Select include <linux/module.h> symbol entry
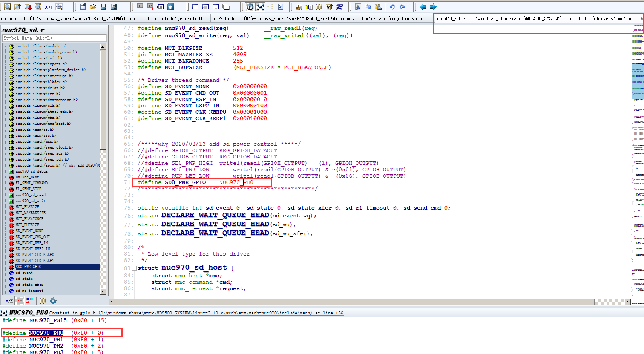Image resolution: width=644 pixels, height=354 pixels. [41, 46]
